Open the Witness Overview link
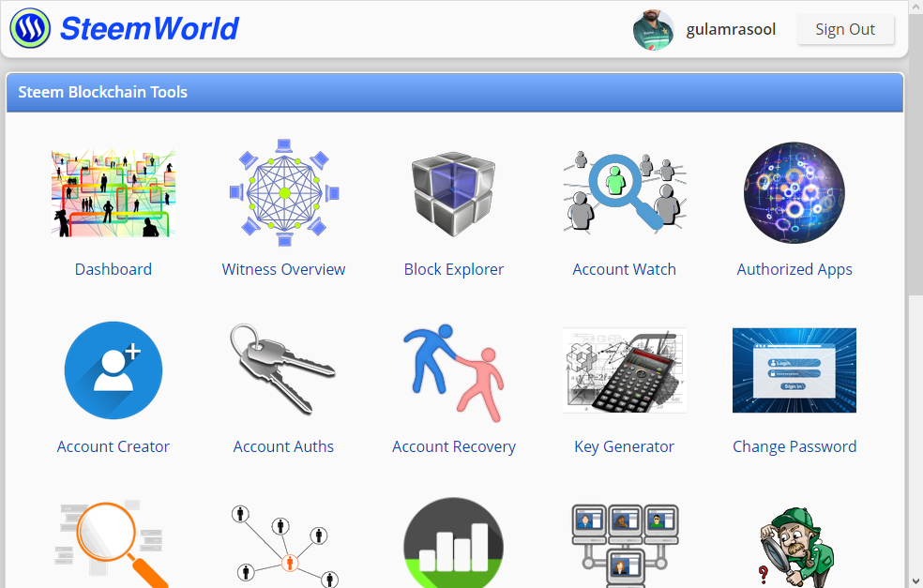Image resolution: width=923 pixels, height=588 pixels. [x=283, y=269]
